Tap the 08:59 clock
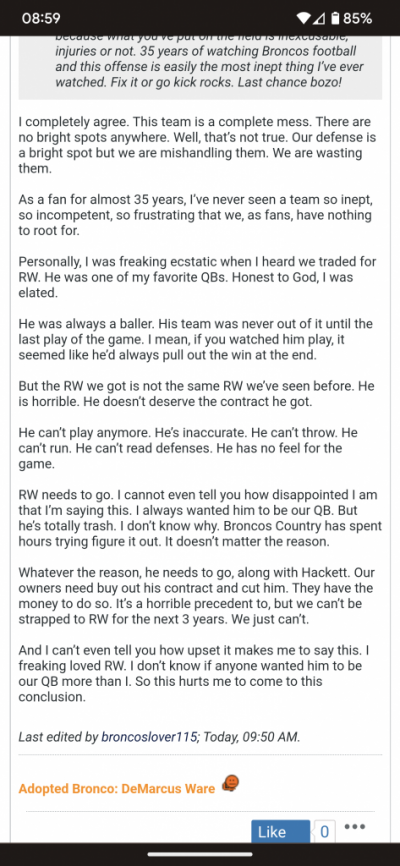 41,18
